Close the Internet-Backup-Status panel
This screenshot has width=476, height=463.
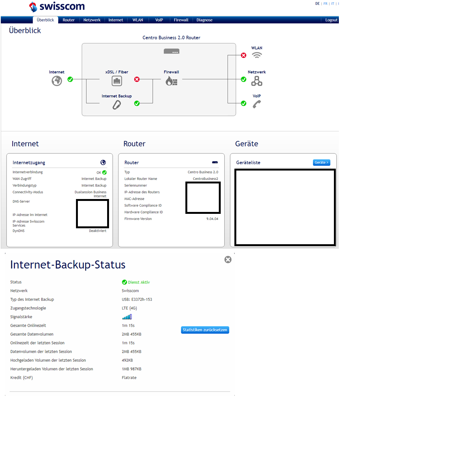click(x=228, y=259)
